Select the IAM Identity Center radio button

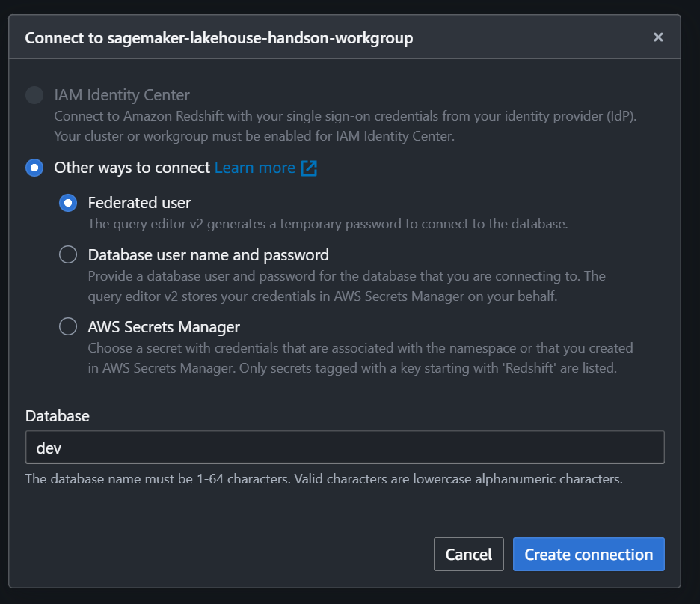tap(34, 95)
